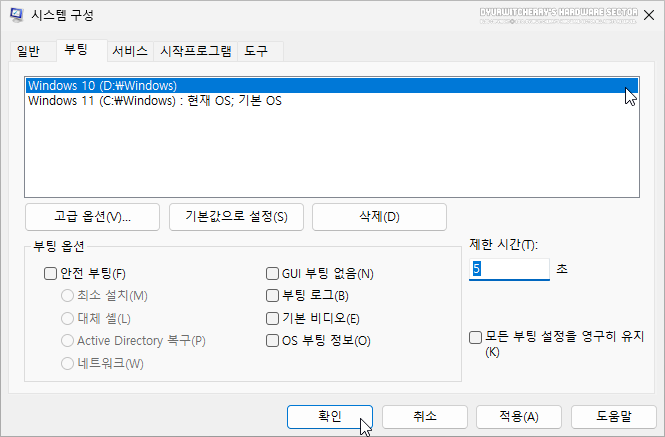Toggle 모든 부팅 설정을 영구히 유지(K) checkbox

pyautogui.click(x=475, y=338)
